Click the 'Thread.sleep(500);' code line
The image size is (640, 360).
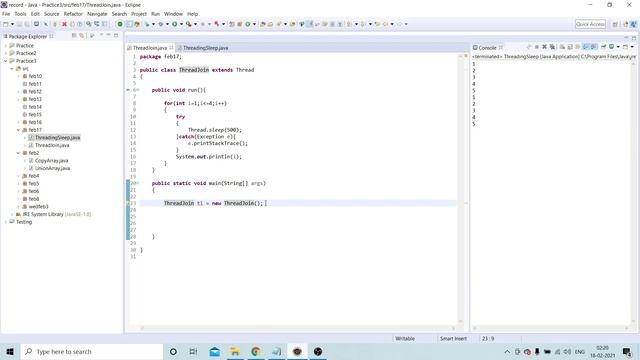click(215, 130)
